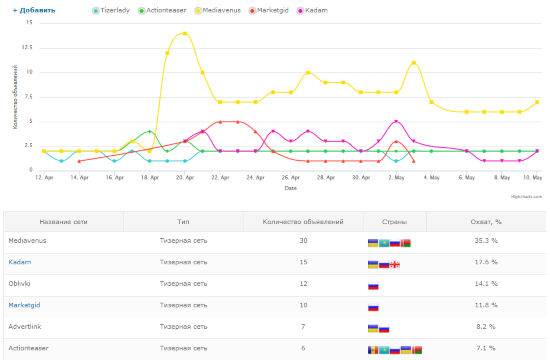This screenshot has width=550, height=360.
Task: Open the Marketgid network link in the table
Action: click(24, 305)
